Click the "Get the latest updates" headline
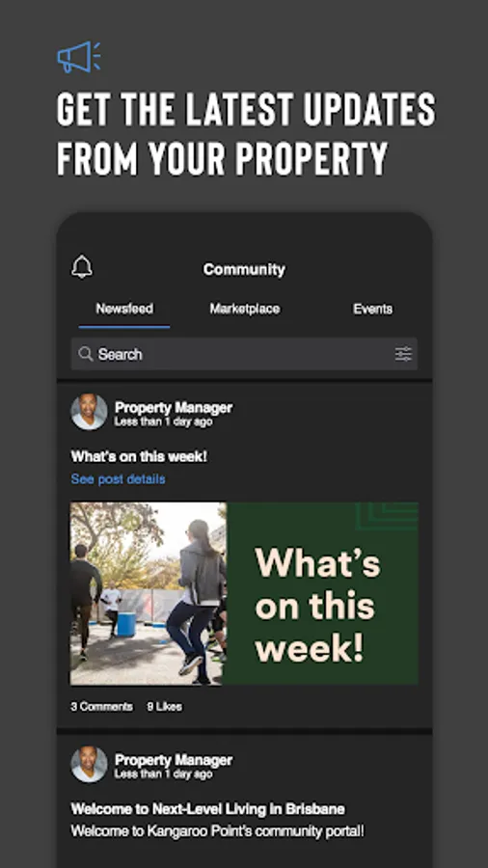 click(x=246, y=133)
